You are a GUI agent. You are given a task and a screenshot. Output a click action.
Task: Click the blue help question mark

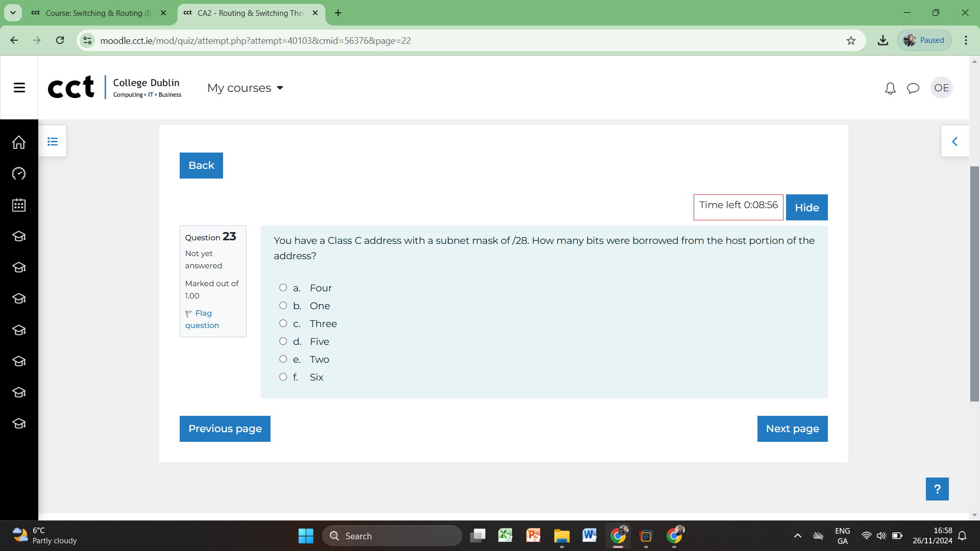[937, 489]
